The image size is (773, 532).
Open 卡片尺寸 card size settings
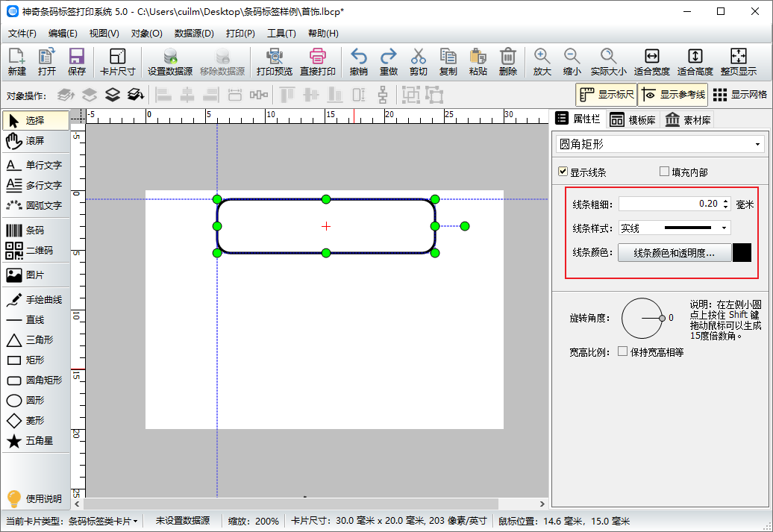117,62
